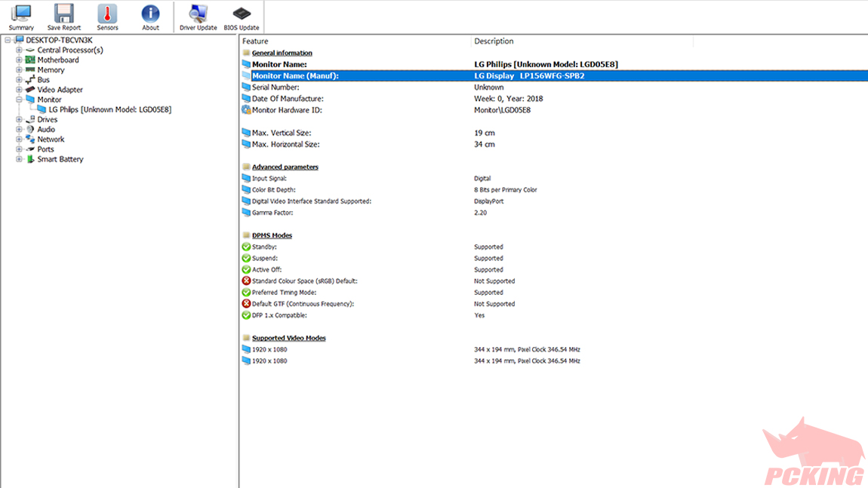Open the Sensors thermometer tool
Image resolution: width=868 pixels, height=488 pixels.
[x=107, y=17]
